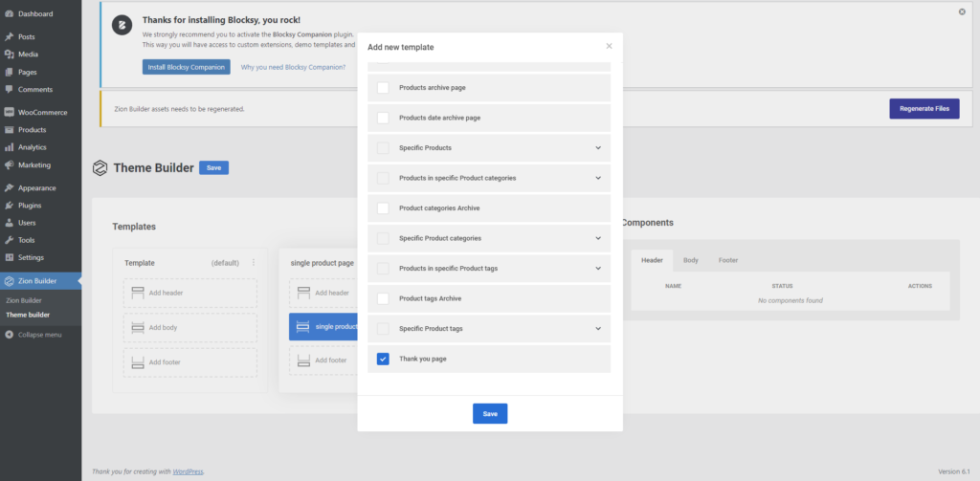Click the Media icon in sidebar
This screenshot has width=980, height=481.
pyautogui.click(x=9, y=55)
